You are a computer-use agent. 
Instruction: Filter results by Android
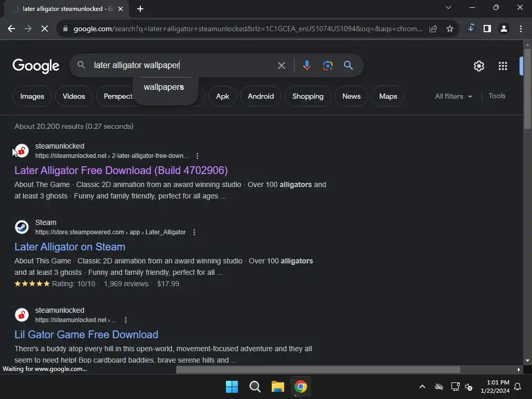click(x=261, y=96)
